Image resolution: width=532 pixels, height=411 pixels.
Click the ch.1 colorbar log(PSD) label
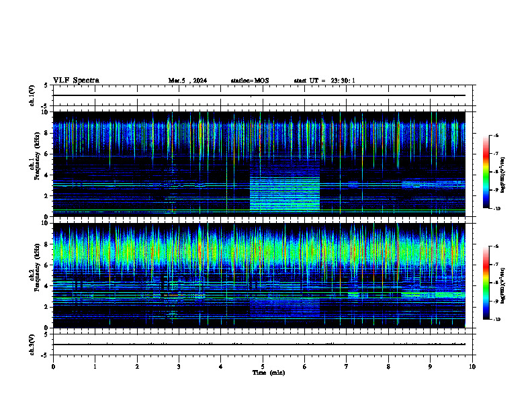[x=502, y=175]
